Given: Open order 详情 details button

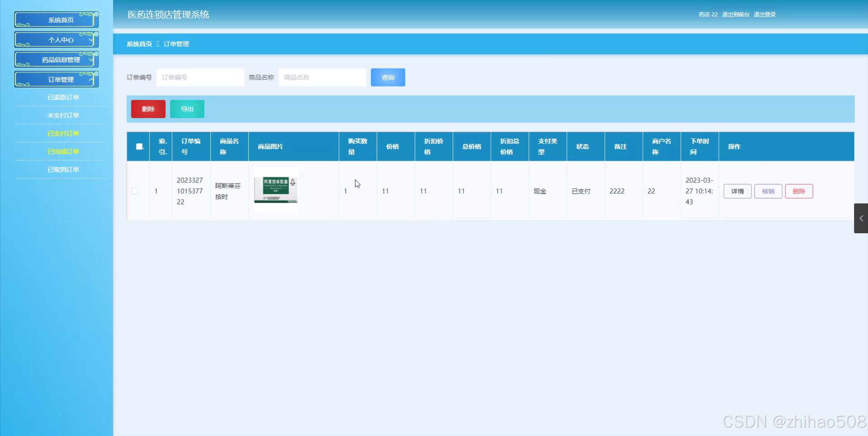Looking at the screenshot, I should click(737, 191).
